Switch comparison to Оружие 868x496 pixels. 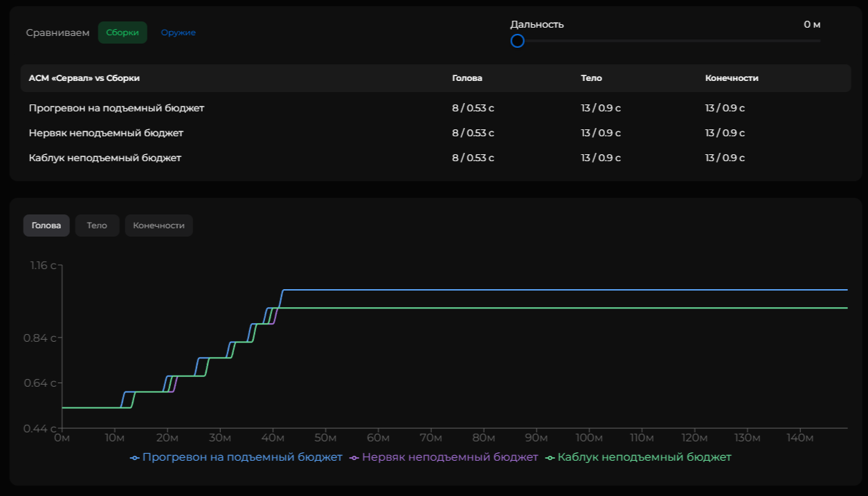coord(178,33)
